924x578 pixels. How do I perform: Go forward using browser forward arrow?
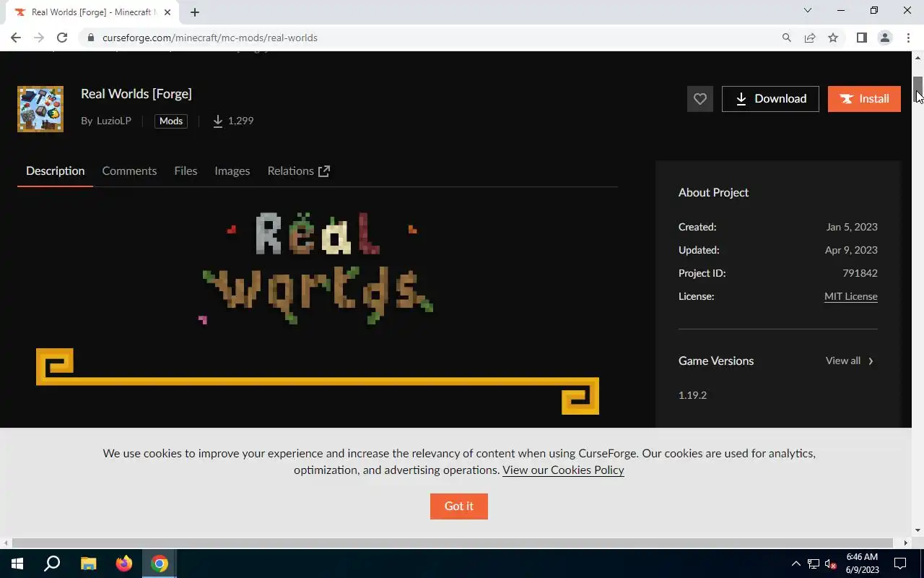[39, 38]
